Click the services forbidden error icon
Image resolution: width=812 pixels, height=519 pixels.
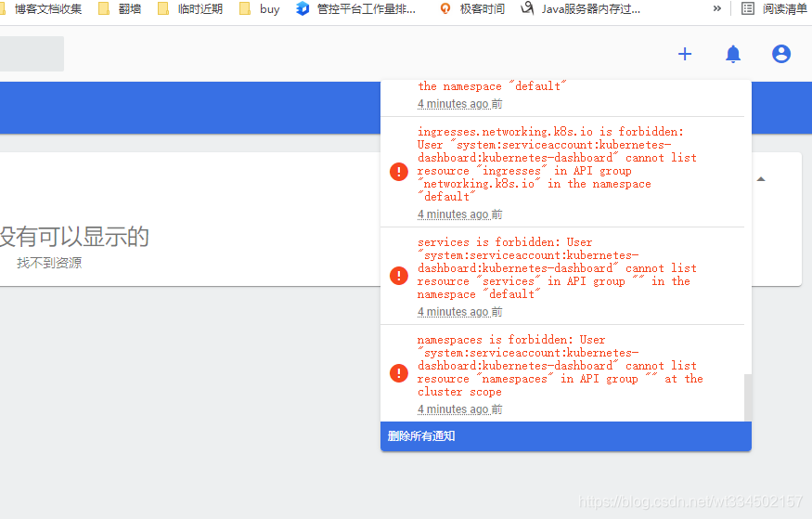399,276
